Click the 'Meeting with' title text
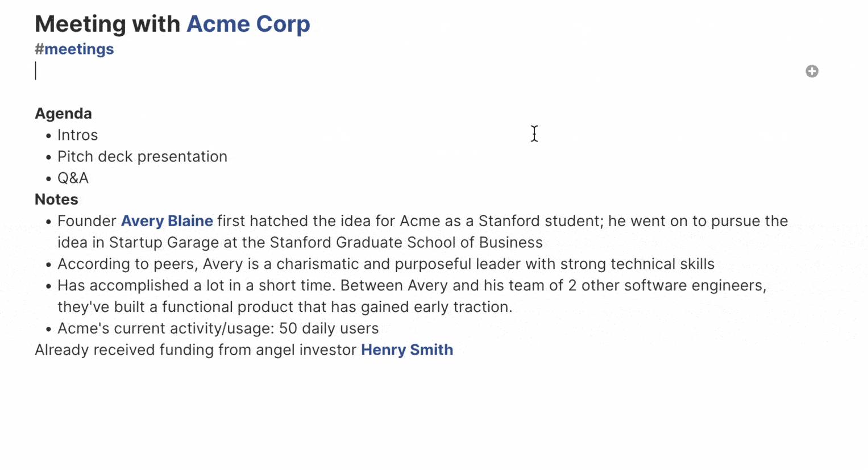Image resolution: width=868 pixels, height=470 pixels. click(x=107, y=24)
